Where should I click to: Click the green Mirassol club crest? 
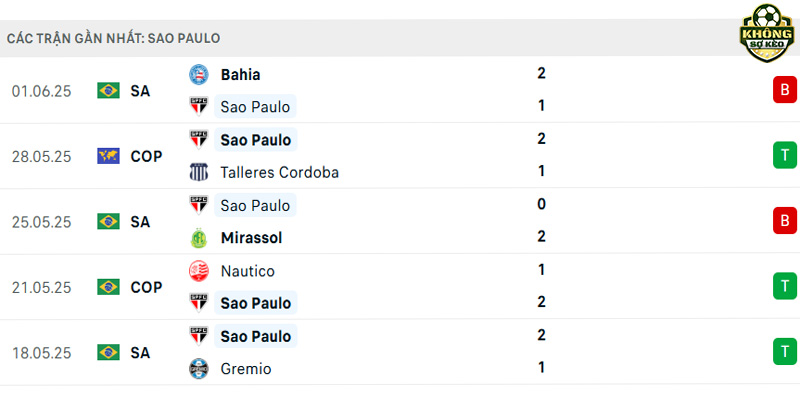199,238
